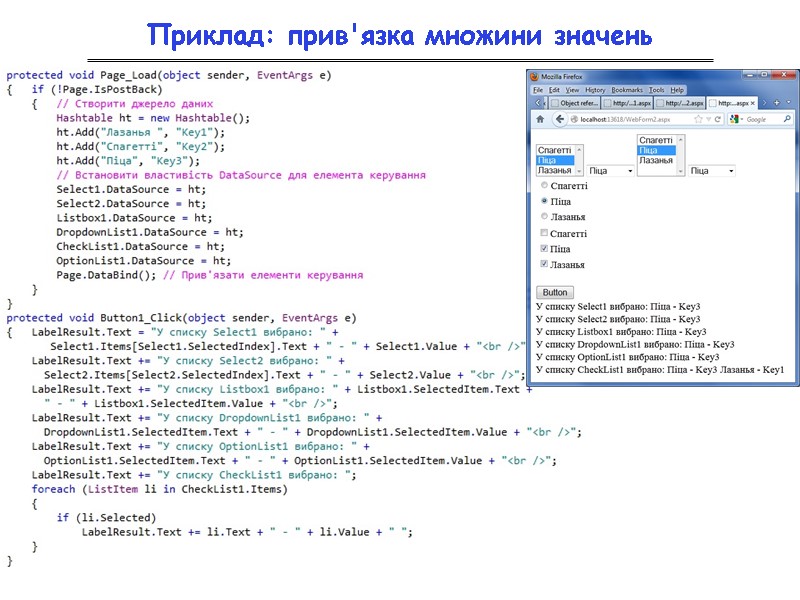Select the Лазанья radio button

pos(544,216)
